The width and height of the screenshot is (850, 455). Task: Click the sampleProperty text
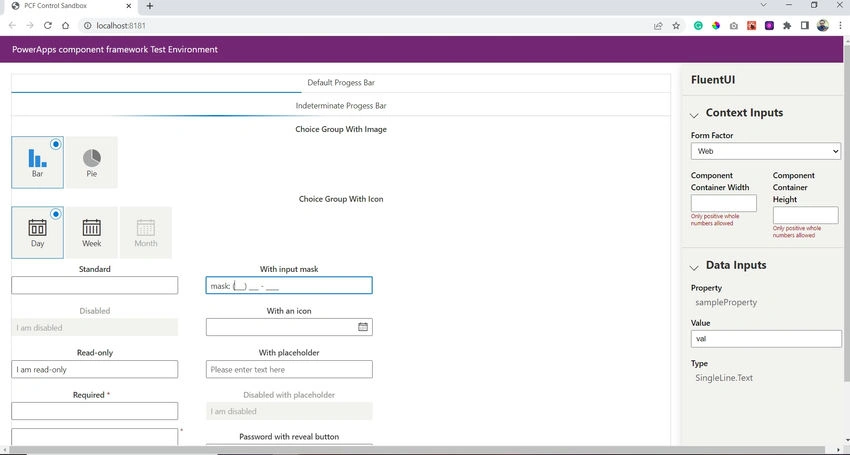tap(726, 303)
